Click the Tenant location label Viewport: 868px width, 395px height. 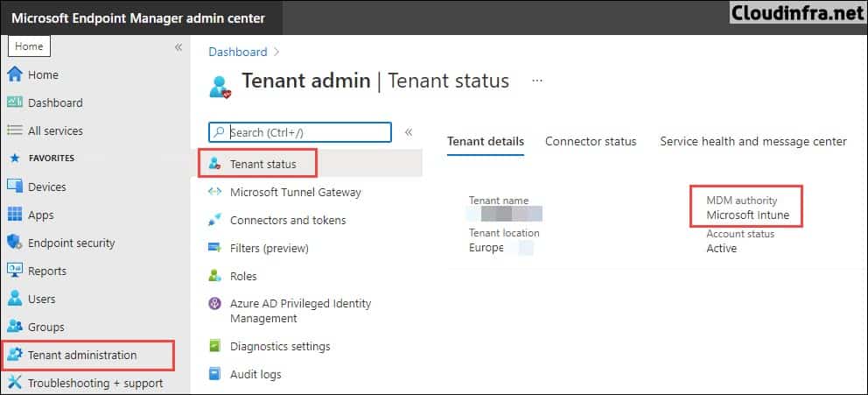tap(504, 233)
